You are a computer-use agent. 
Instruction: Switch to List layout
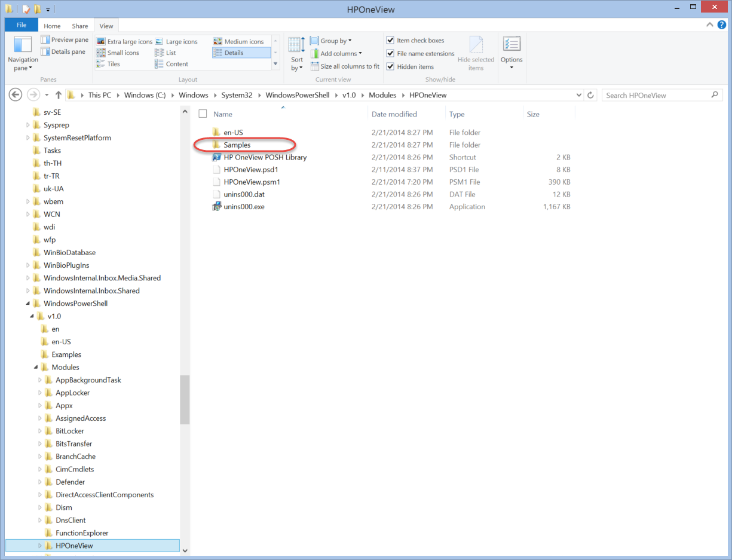coord(166,53)
